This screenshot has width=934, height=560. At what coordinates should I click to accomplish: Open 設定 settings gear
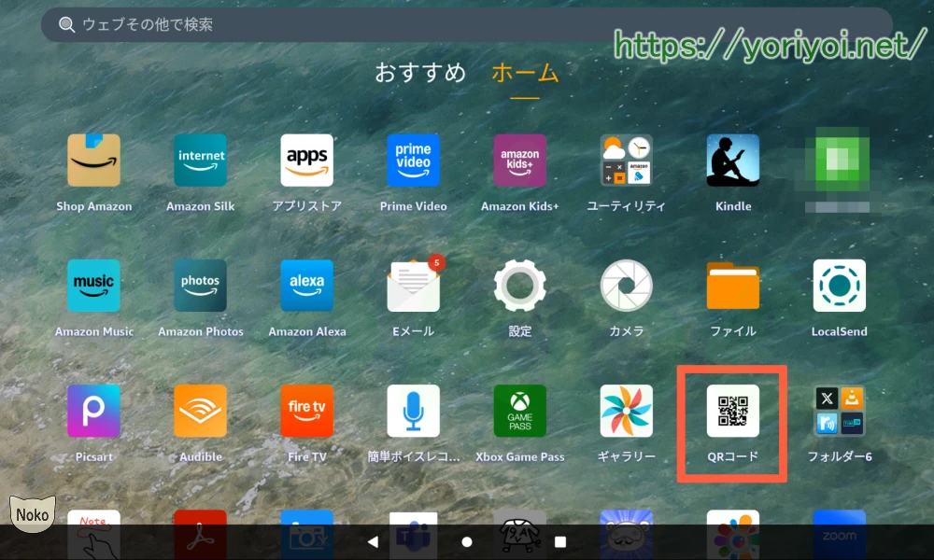point(520,286)
